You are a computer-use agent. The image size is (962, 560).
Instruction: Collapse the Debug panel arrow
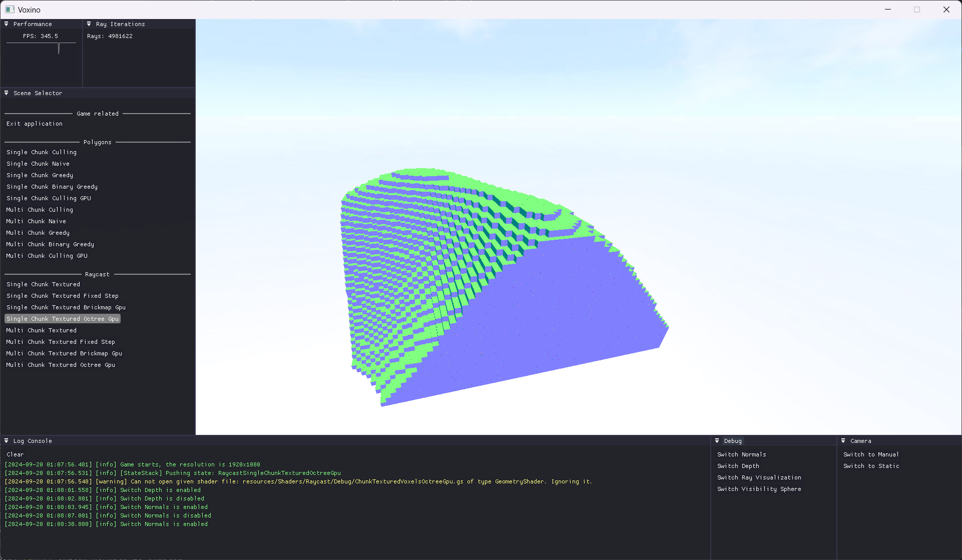tap(717, 441)
